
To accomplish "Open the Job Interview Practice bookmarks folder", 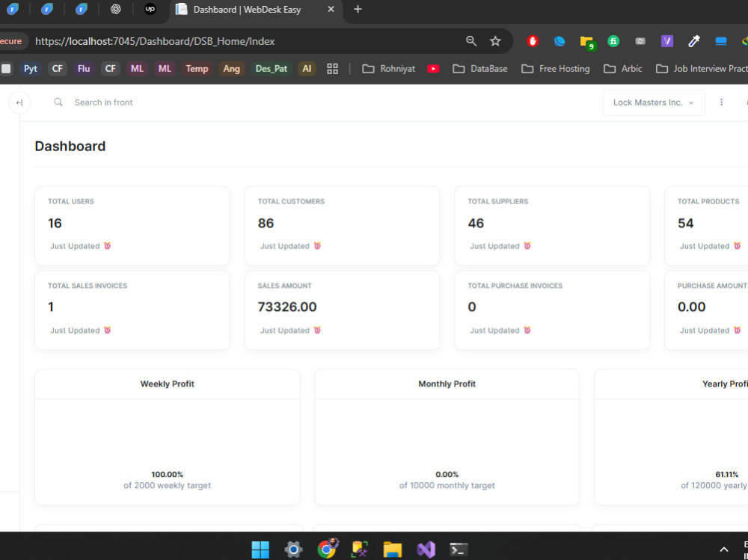I will pos(702,69).
